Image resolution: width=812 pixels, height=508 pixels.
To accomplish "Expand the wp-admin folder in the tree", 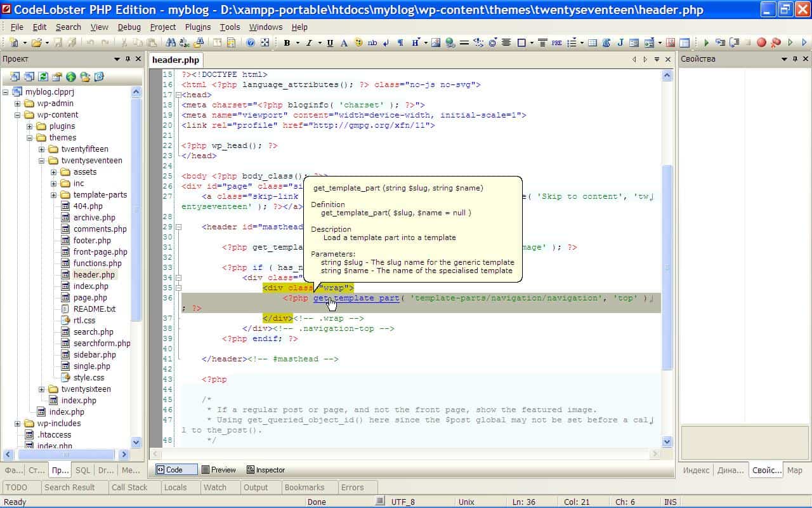I will pos(18,104).
